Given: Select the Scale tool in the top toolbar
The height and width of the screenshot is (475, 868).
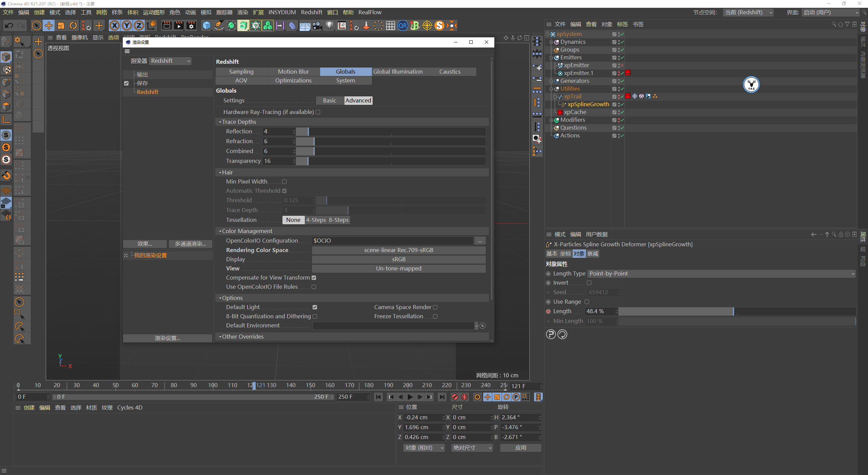Looking at the screenshot, I should tap(61, 25).
